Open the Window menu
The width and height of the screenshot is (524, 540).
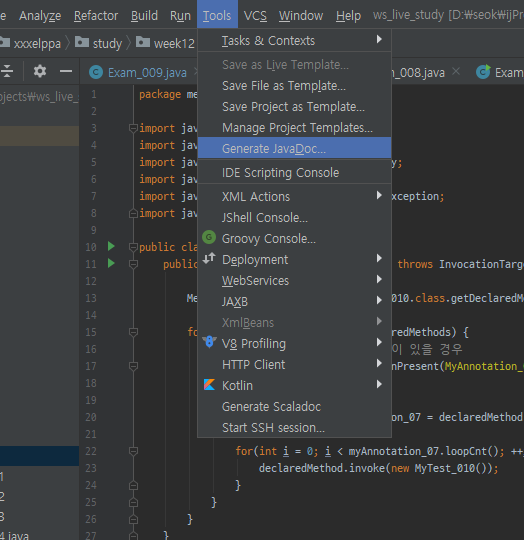tap(301, 15)
